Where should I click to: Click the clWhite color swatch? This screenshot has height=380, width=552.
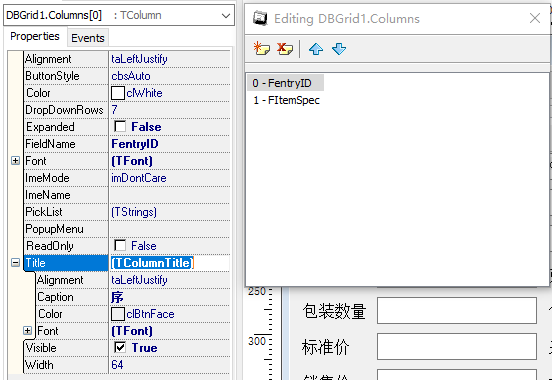pyautogui.click(x=118, y=93)
